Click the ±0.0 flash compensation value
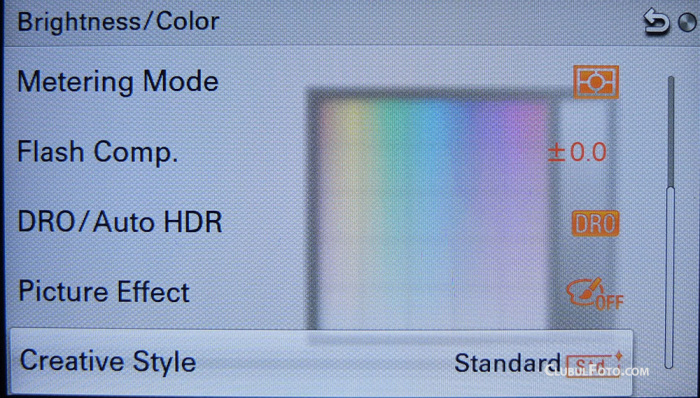 click(577, 153)
